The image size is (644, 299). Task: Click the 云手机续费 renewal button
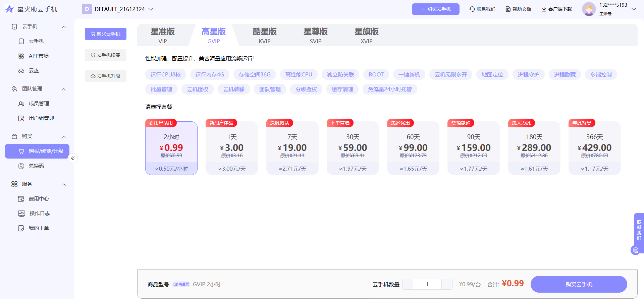pyautogui.click(x=106, y=55)
